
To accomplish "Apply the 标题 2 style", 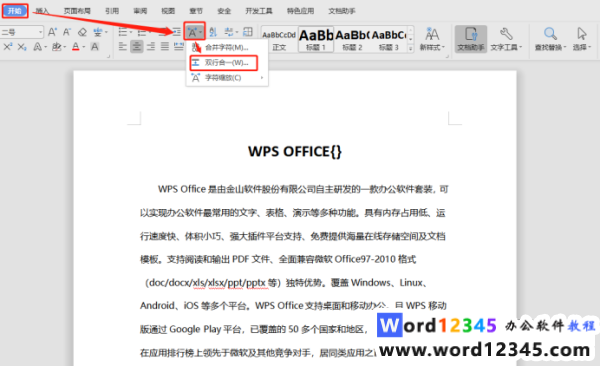I will (x=352, y=39).
